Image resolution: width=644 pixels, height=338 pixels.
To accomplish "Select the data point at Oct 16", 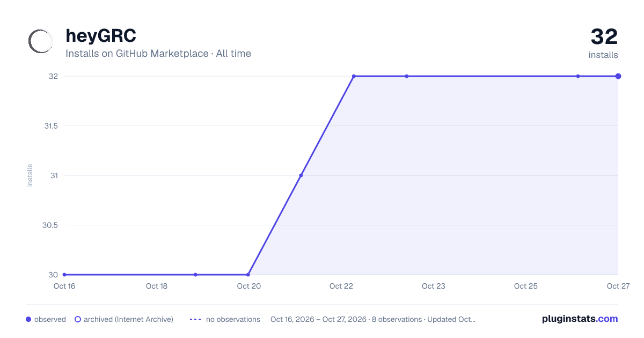I will pyautogui.click(x=64, y=275).
